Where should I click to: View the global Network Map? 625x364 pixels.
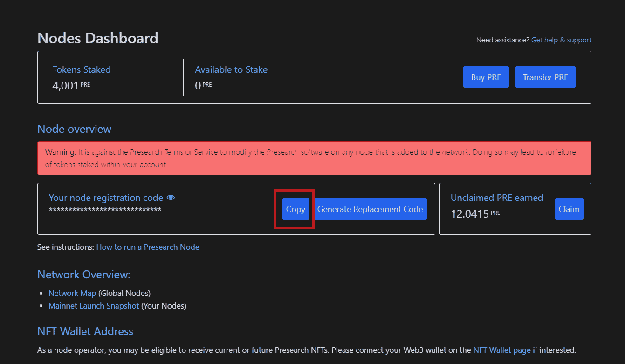[x=72, y=293]
